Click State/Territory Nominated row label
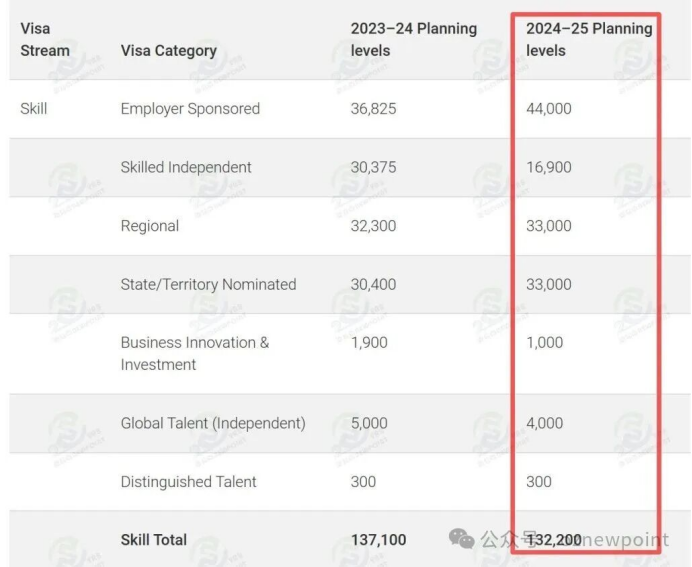Screen dimensions: 692x567 [x=208, y=284]
